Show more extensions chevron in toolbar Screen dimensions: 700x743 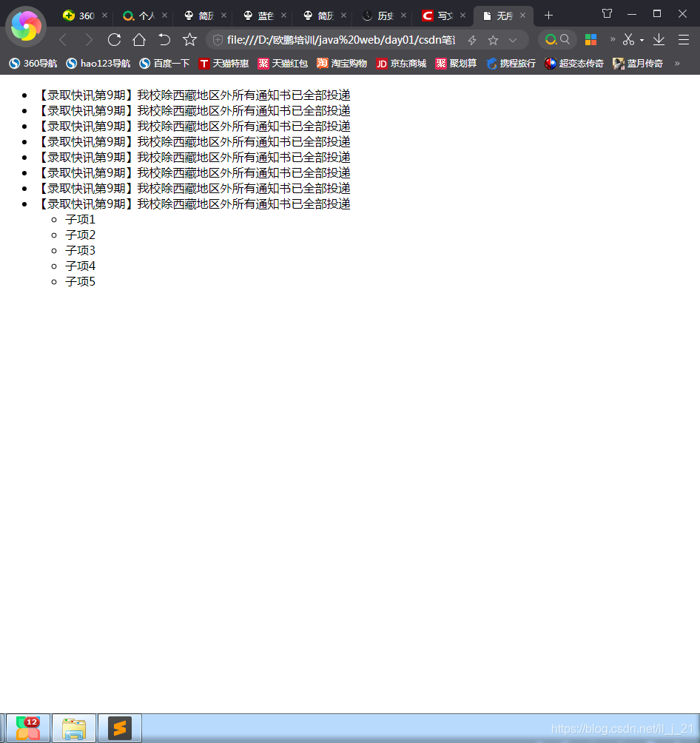tap(613, 39)
